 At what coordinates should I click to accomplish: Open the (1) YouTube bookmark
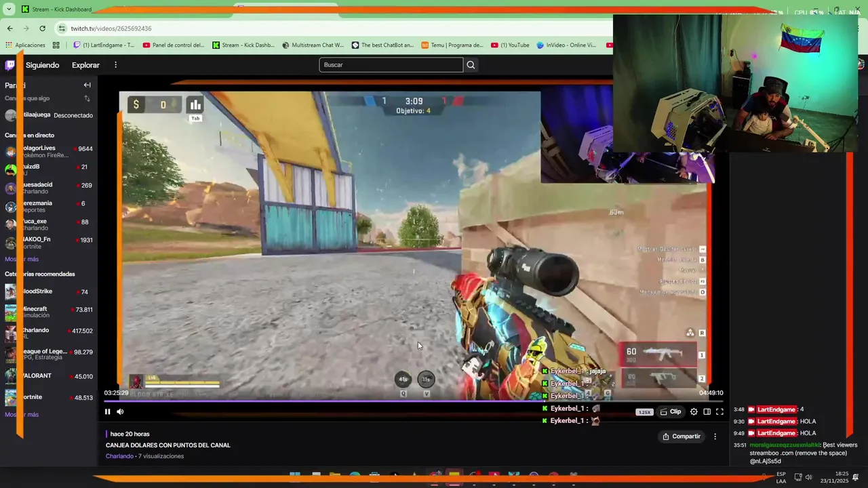click(510, 45)
